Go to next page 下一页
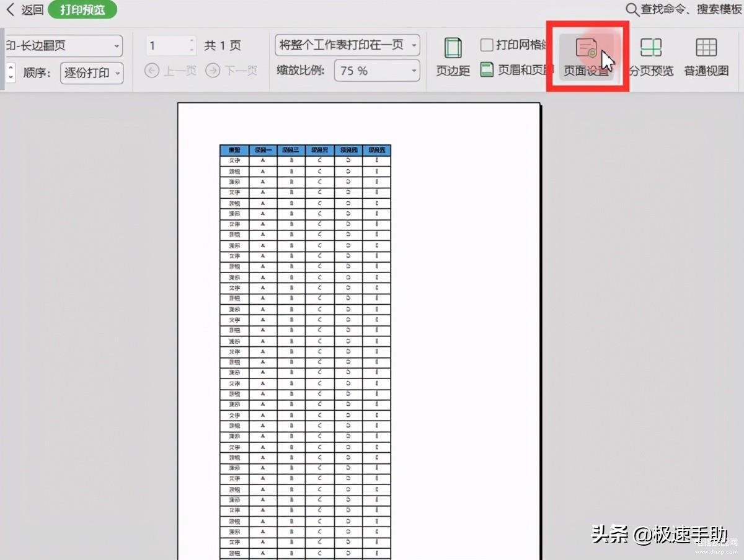 click(x=231, y=71)
